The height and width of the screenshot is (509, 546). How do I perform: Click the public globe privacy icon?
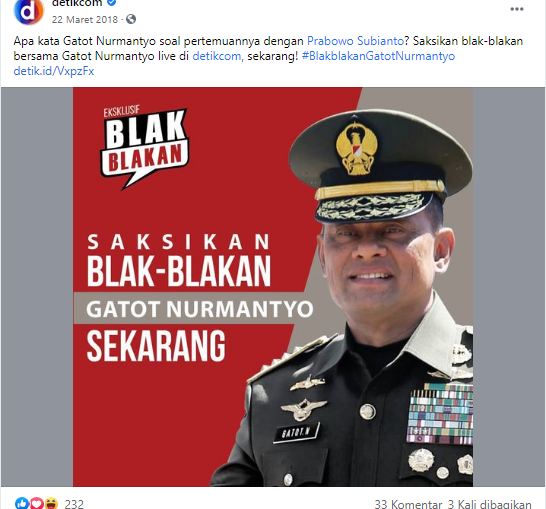(131, 19)
